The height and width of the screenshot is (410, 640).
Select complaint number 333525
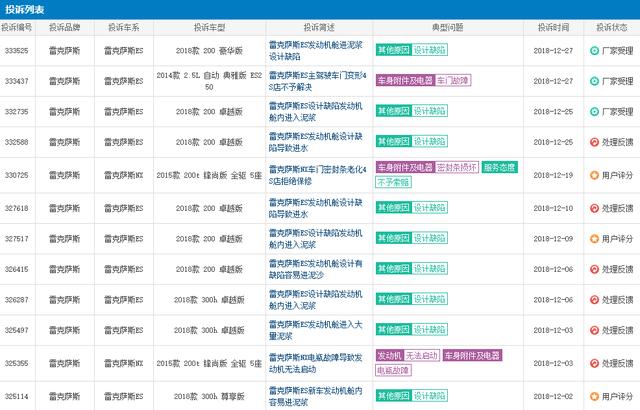tap(17, 51)
